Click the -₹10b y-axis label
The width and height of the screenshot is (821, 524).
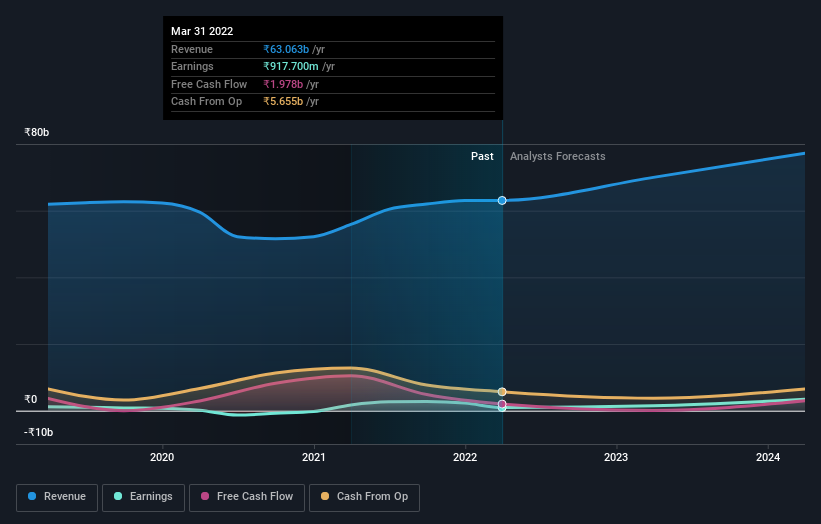[x=38, y=432]
